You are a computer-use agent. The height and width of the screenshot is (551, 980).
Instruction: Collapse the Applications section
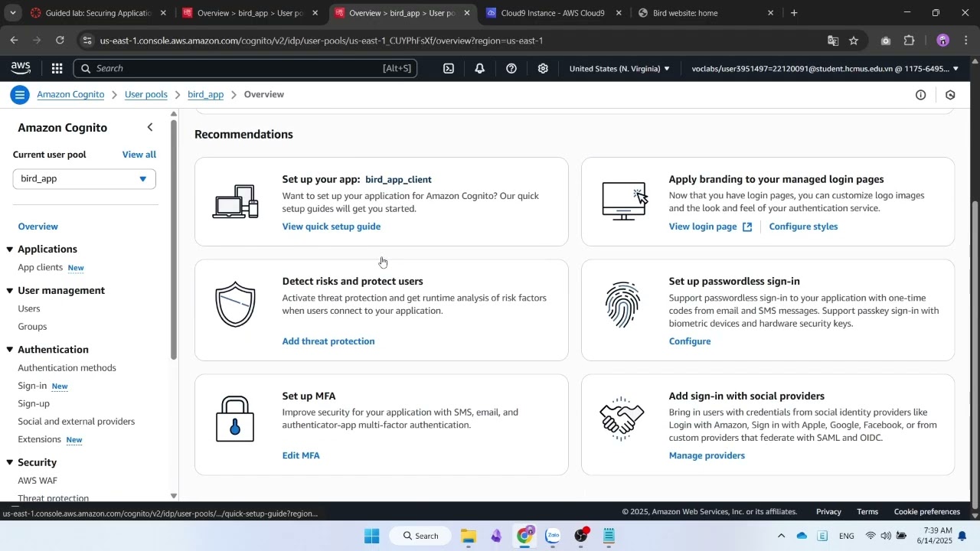tap(10, 249)
